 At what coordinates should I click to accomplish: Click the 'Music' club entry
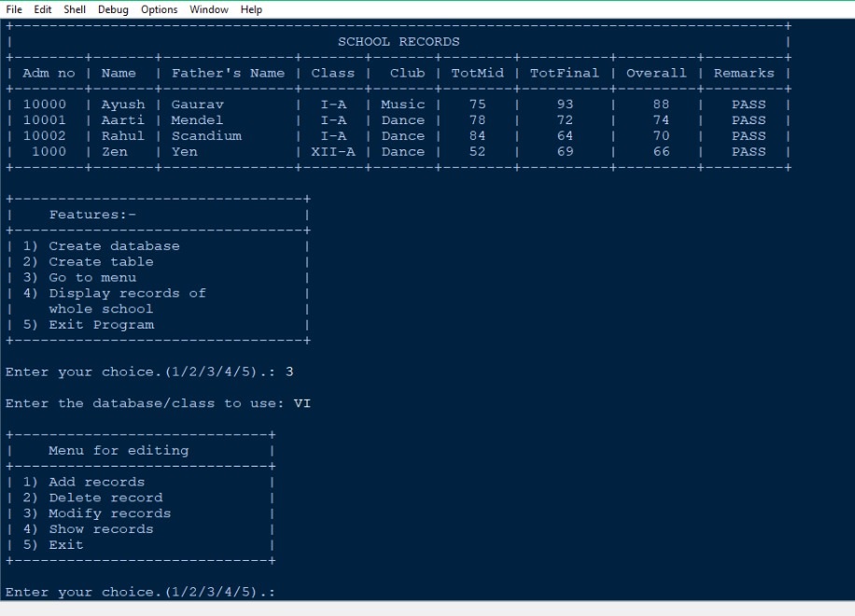pos(403,105)
